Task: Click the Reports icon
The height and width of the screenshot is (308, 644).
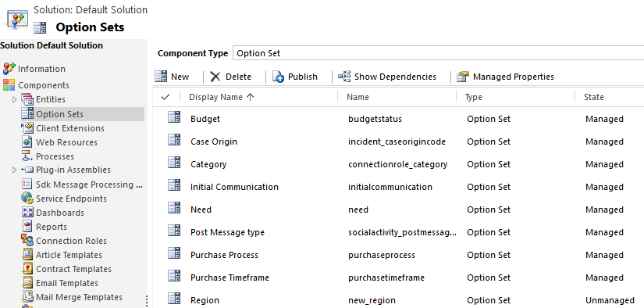Action: [27, 226]
